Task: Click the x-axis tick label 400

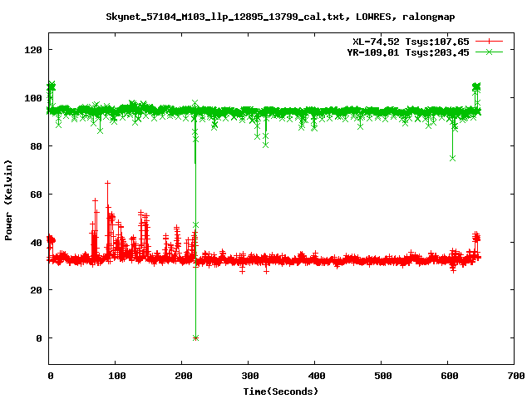Action: pos(316,376)
